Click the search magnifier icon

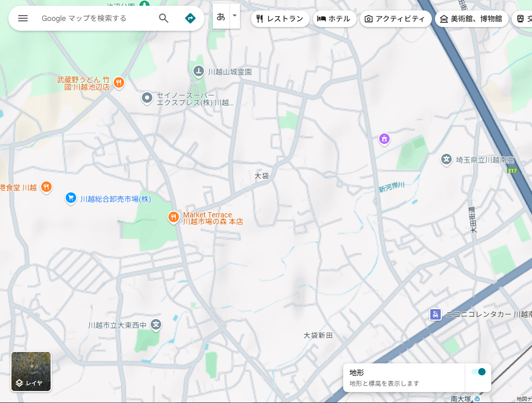click(x=163, y=18)
